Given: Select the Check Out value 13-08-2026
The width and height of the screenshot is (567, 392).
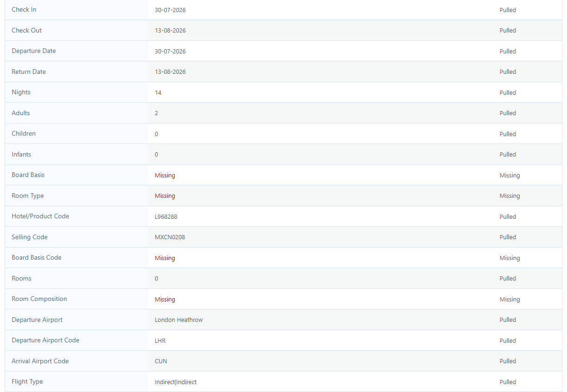Looking at the screenshot, I should pos(170,31).
